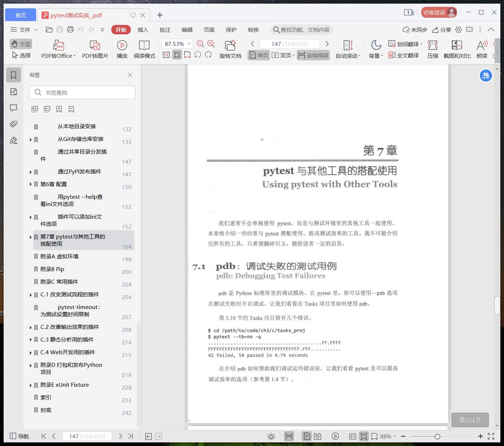This screenshot has height=446, width=504.
Task: Open the comments panel icon in sidebar
Action: 13,108
